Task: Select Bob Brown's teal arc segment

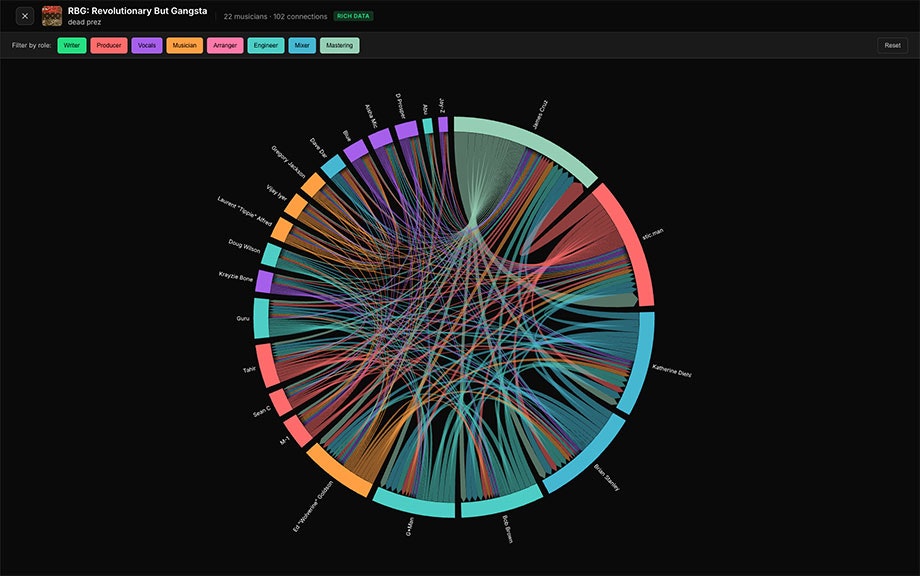Action: tap(502, 504)
